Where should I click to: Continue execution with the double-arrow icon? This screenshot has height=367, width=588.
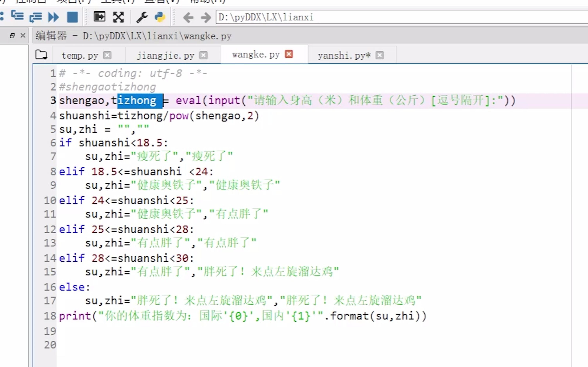tap(53, 17)
